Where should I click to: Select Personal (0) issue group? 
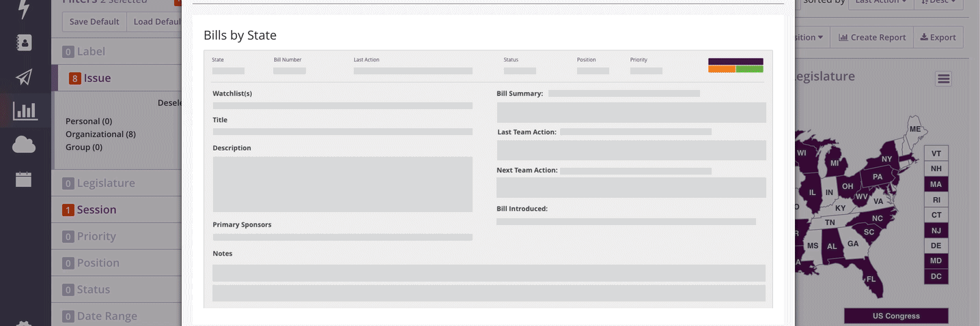89,121
